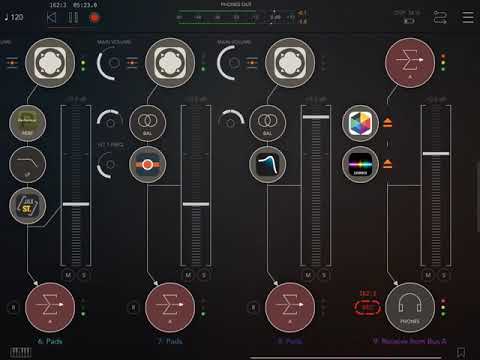Open the Bus A output node of channel 6

[50, 307]
